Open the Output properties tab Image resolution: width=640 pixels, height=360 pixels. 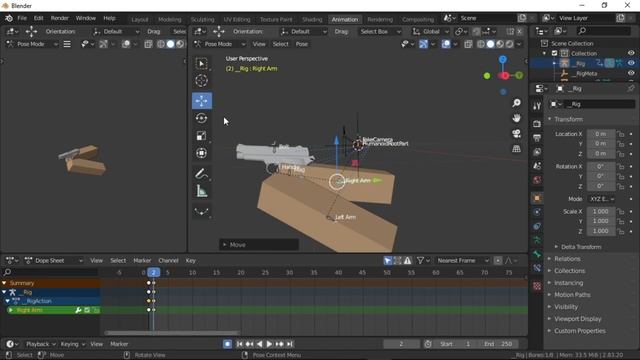pos(537,138)
